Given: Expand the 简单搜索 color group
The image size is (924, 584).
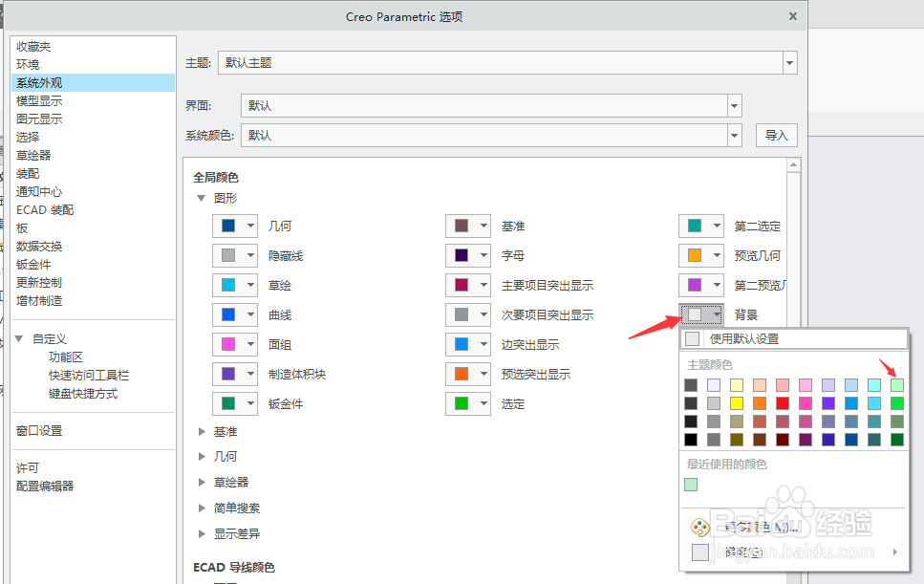Looking at the screenshot, I should (x=202, y=508).
